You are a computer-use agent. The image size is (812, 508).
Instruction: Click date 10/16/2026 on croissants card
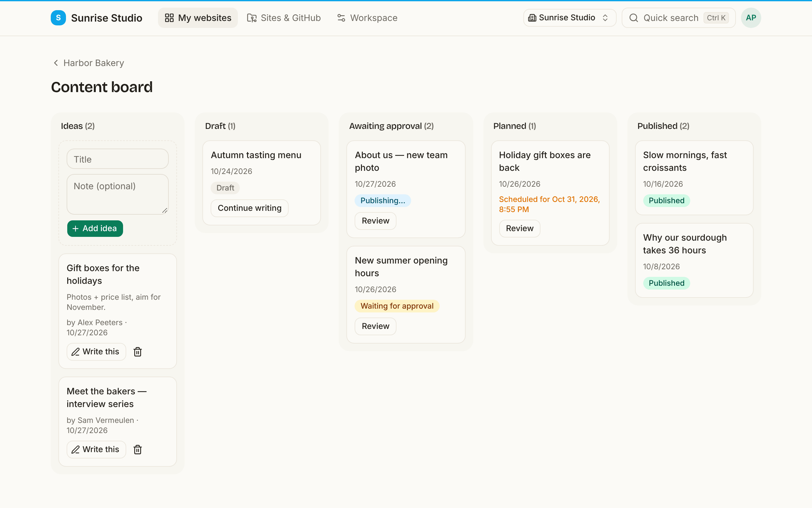663,184
